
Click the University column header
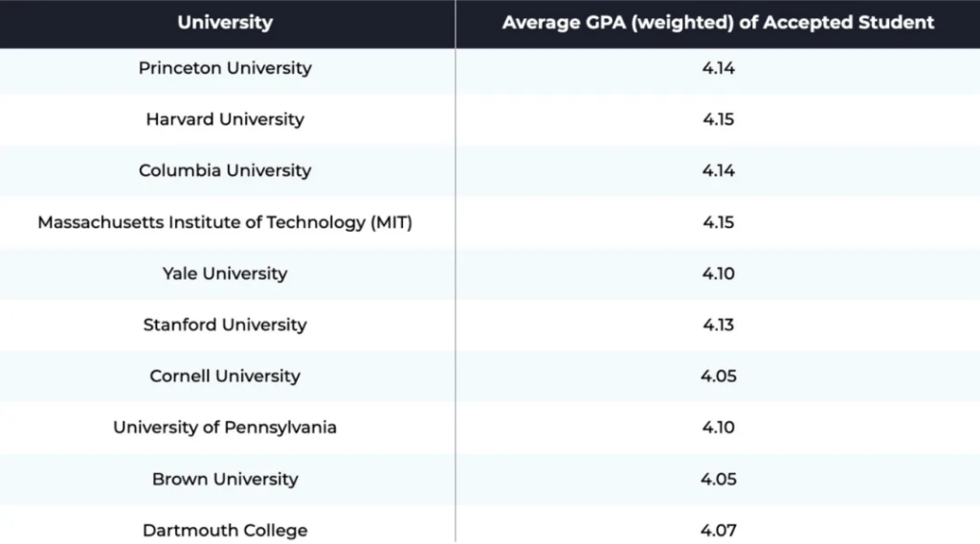(225, 22)
